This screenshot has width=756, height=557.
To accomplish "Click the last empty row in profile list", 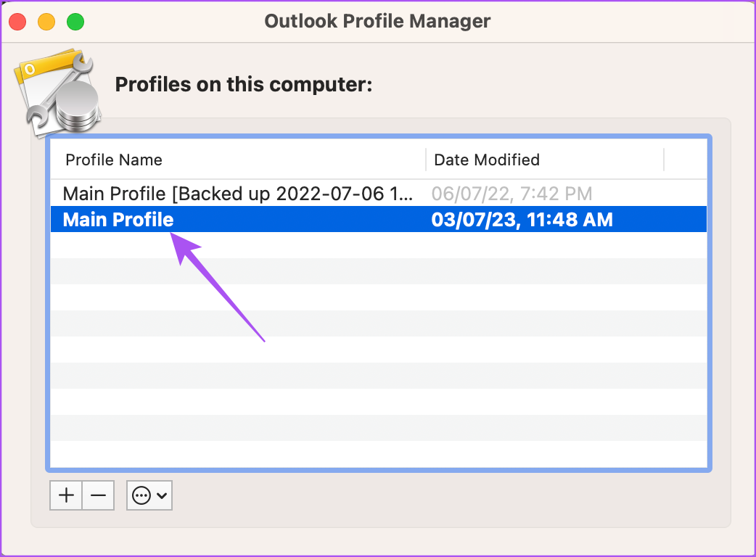I will (377, 454).
